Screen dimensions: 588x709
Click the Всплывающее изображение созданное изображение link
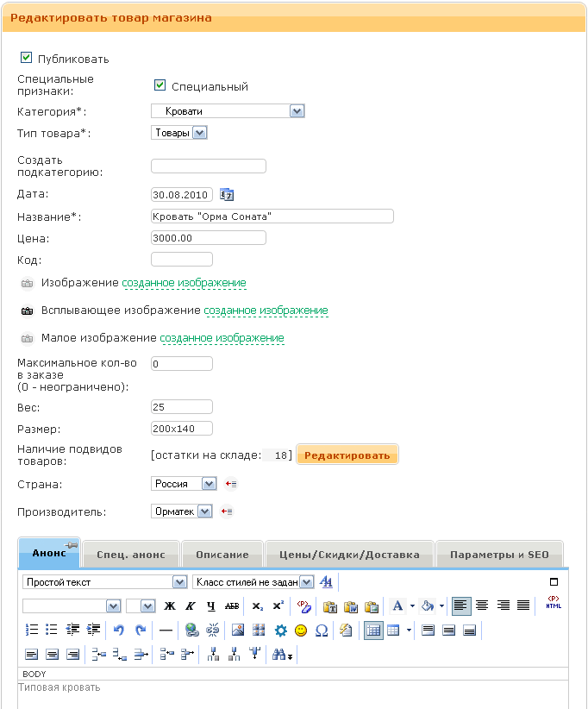point(266,311)
